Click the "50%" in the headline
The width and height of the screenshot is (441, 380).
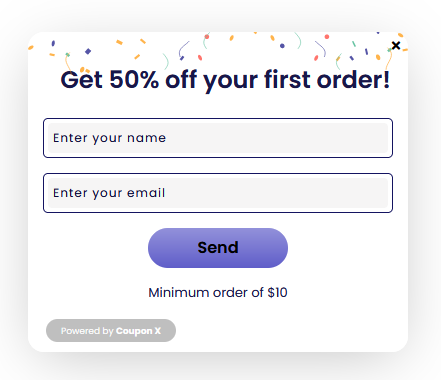134,80
